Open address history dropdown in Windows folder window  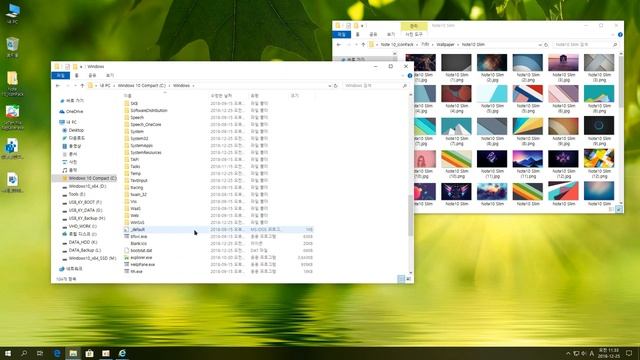tap(329, 86)
